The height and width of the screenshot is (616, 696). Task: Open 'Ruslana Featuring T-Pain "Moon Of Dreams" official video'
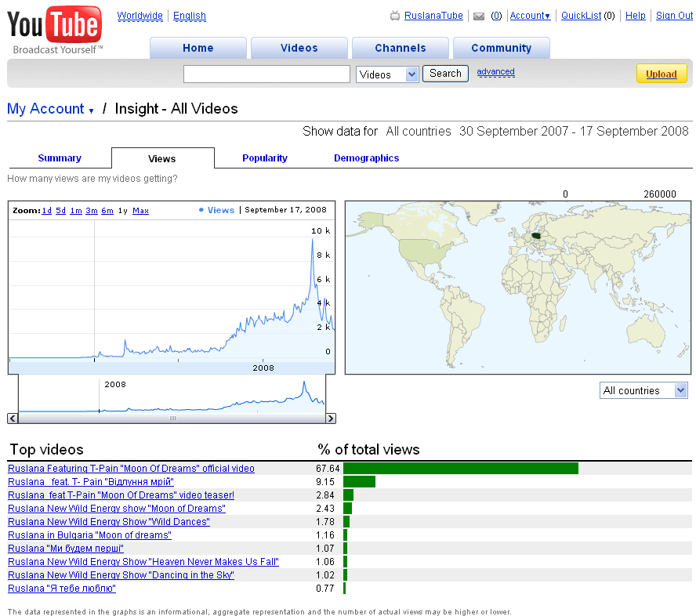point(132,469)
